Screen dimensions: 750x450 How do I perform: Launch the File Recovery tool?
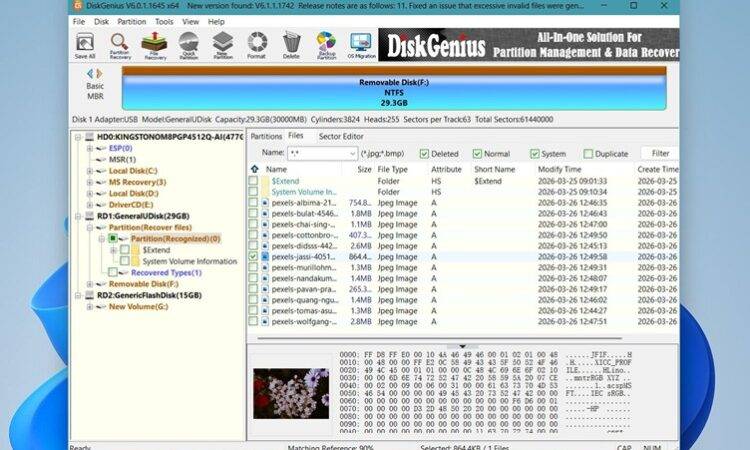coord(154,45)
